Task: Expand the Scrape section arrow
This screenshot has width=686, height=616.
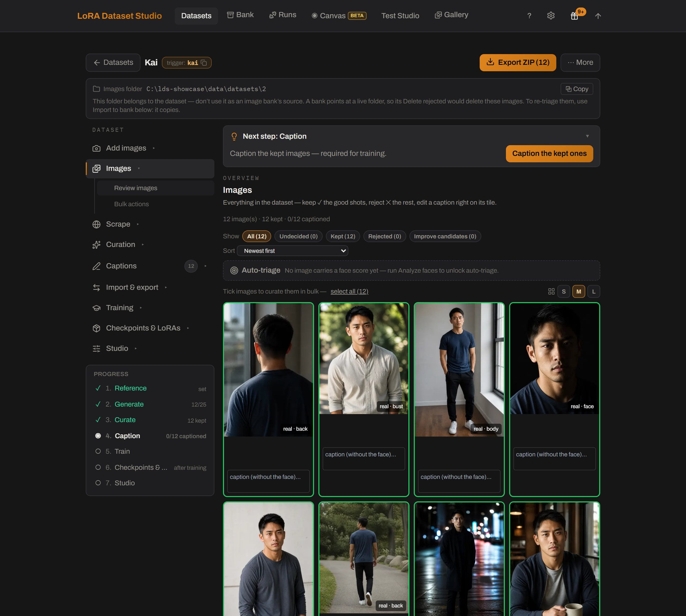Action: tap(137, 224)
